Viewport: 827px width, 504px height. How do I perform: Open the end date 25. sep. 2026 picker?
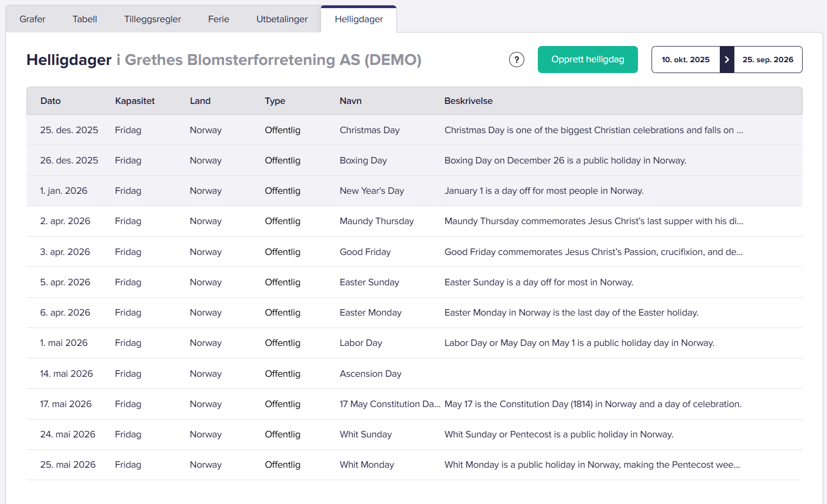pyautogui.click(x=767, y=60)
